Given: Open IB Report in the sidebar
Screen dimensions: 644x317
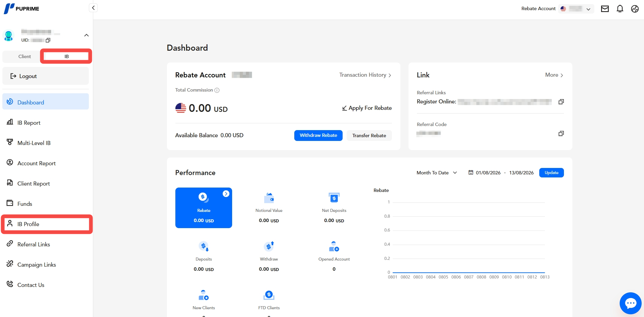Looking at the screenshot, I should 46,123.
